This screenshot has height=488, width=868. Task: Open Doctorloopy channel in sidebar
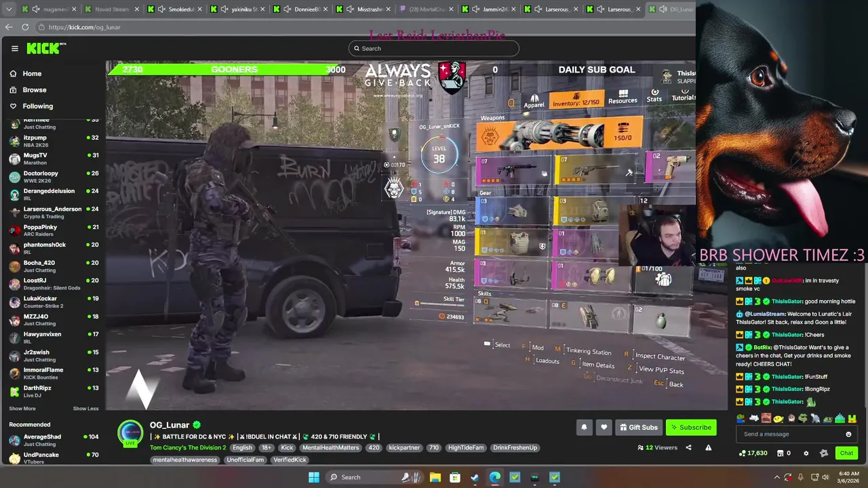(x=53, y=176)
